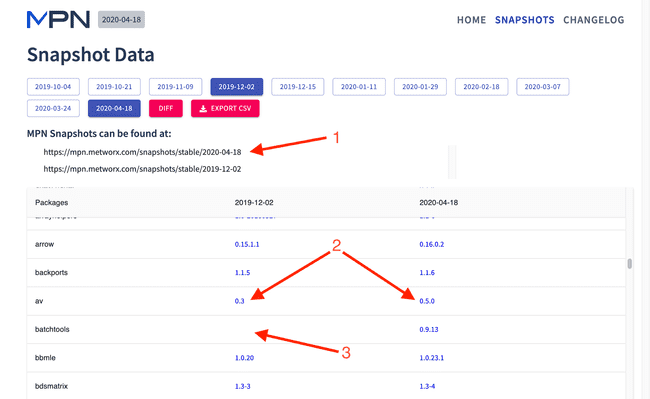650x399 pixels.
Task: Select the 2019-11-09 snapshot button
Action: tap(175, 87)
